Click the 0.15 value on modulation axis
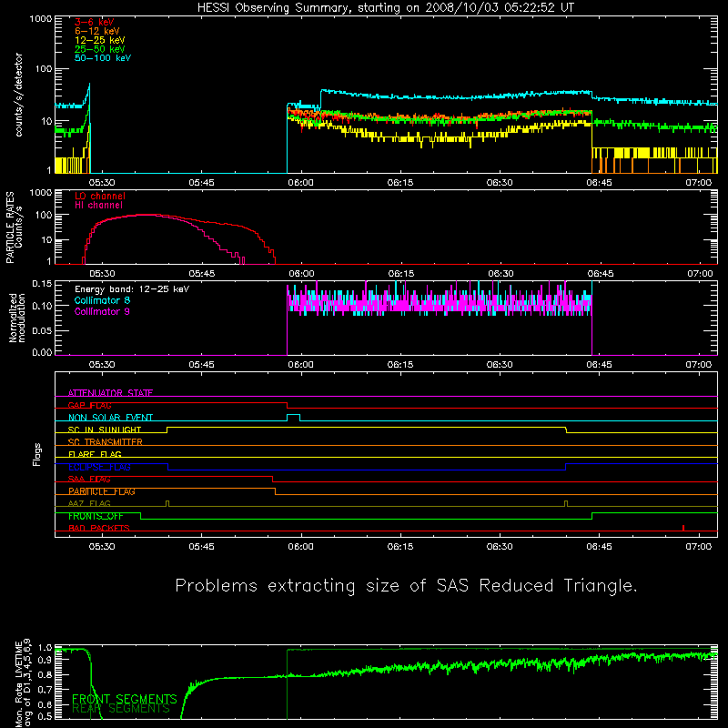 click(42, 284)
